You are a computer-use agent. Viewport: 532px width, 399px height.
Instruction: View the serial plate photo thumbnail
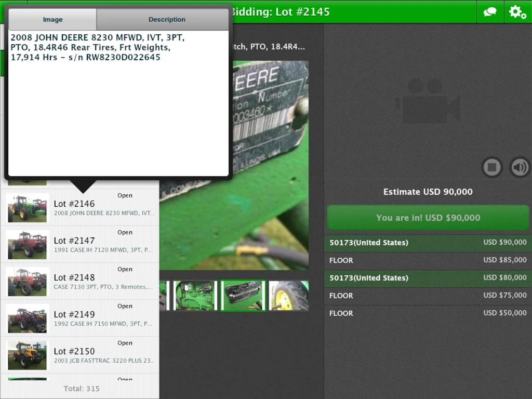click(x=243, y=295)
